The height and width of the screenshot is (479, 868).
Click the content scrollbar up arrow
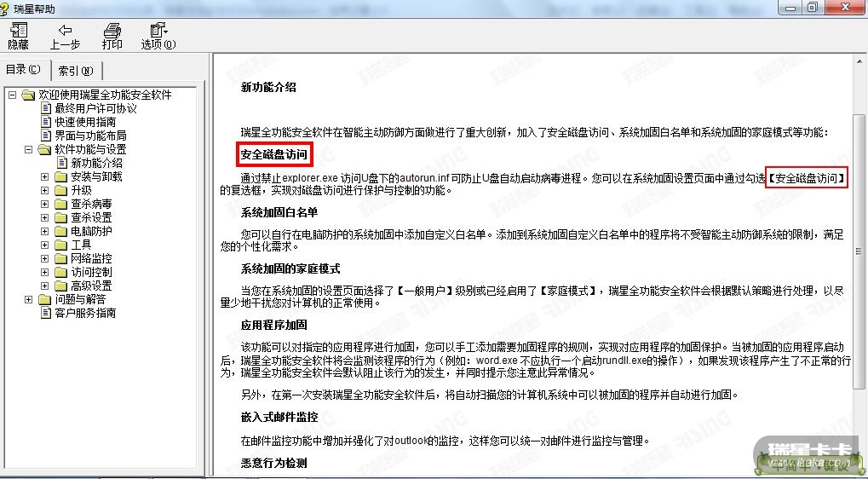[860, 62]
